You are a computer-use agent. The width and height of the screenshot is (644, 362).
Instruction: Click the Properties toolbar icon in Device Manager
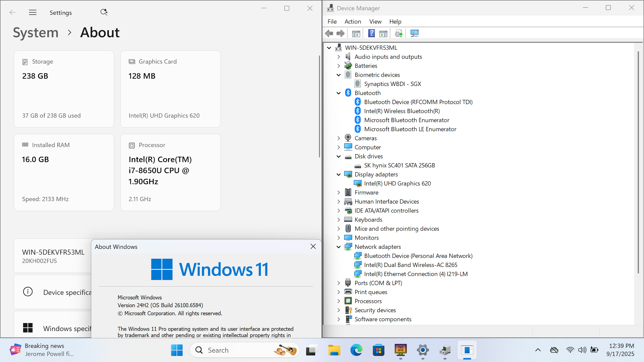356,33
